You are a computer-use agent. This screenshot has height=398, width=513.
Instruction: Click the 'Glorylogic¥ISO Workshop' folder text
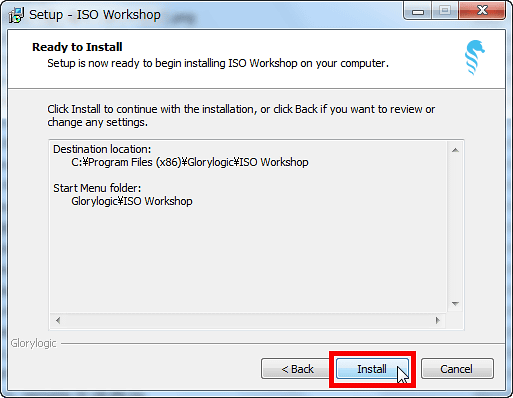pyautogui.click(x=132, y=201)
